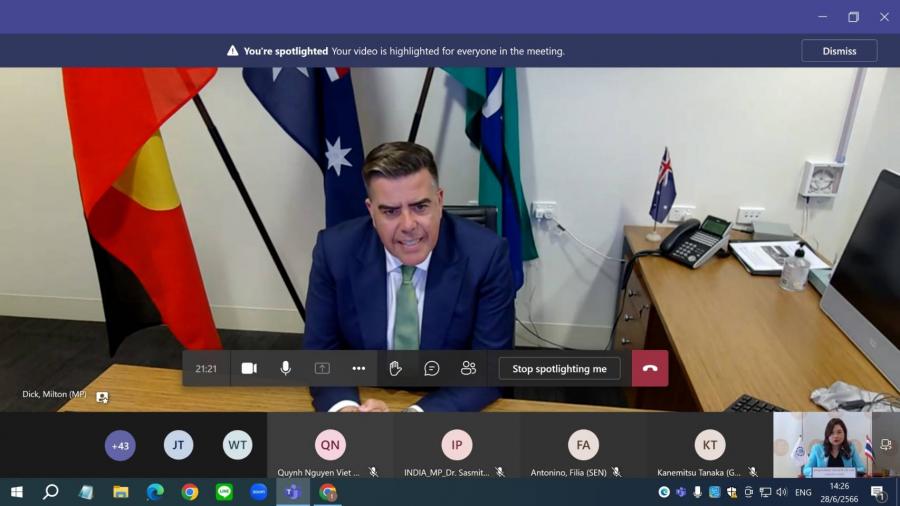Open the Windows Start menu
Screen dimensions: 900x506
16,492
